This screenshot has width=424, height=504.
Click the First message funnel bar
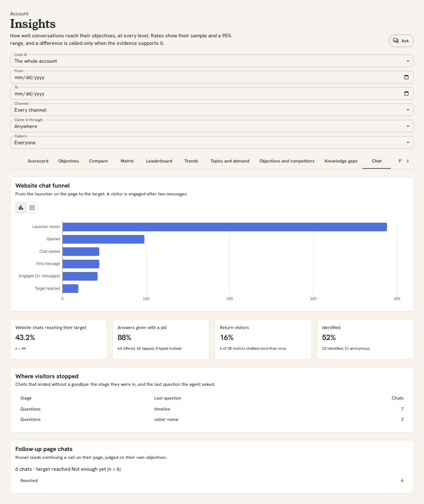(81, 264)
